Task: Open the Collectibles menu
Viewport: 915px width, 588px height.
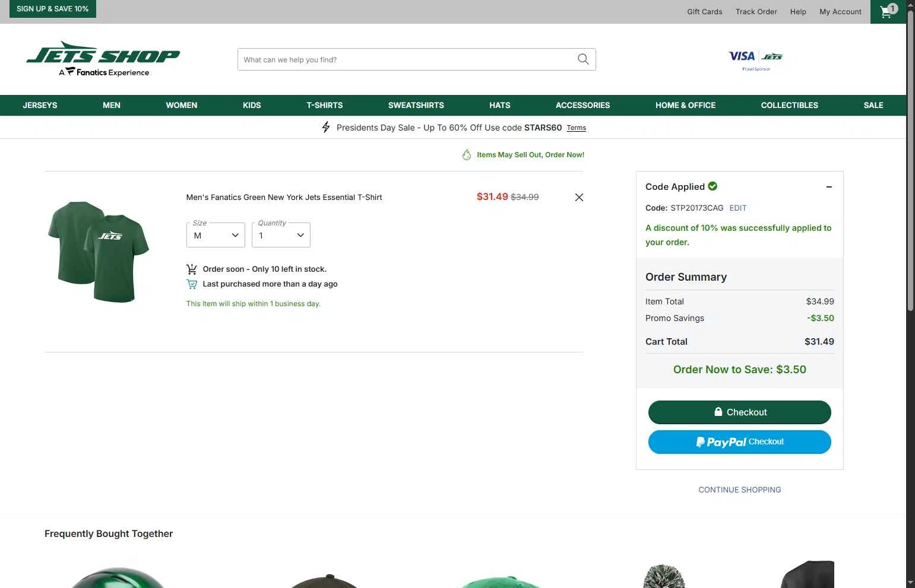Action: coord(790,105)
